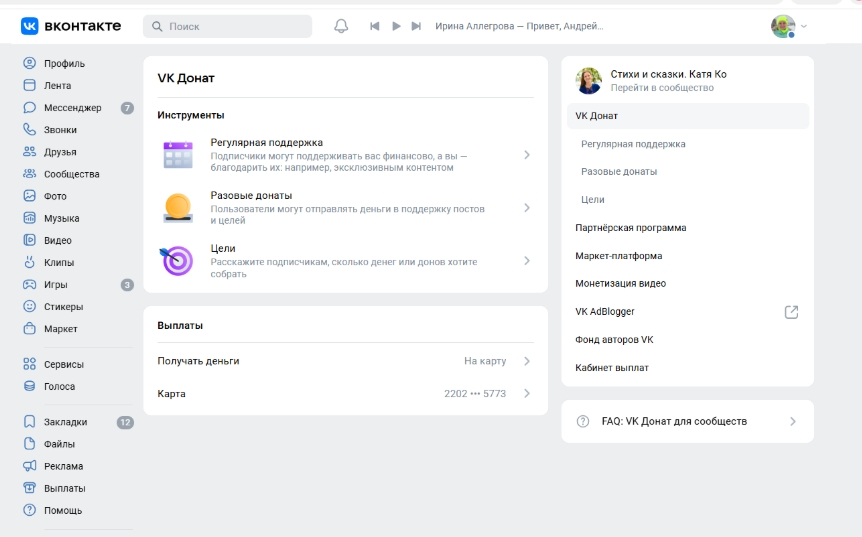Image resolution: width=862 pixels, height=537 pixels.
Task: Click the Регулярная поддержка heading text
Action: [267, 142]
